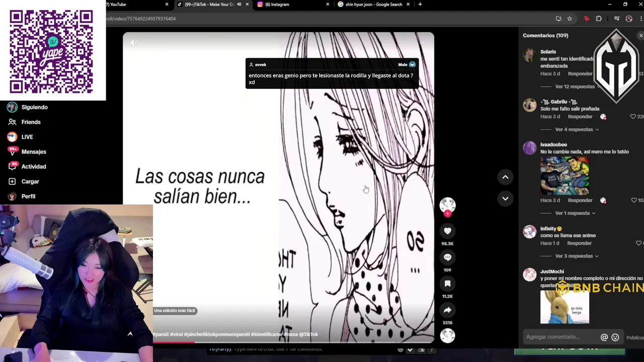
Task: Open infinity profile avatar
Action: pyautogui.click(x=529, y=231)
